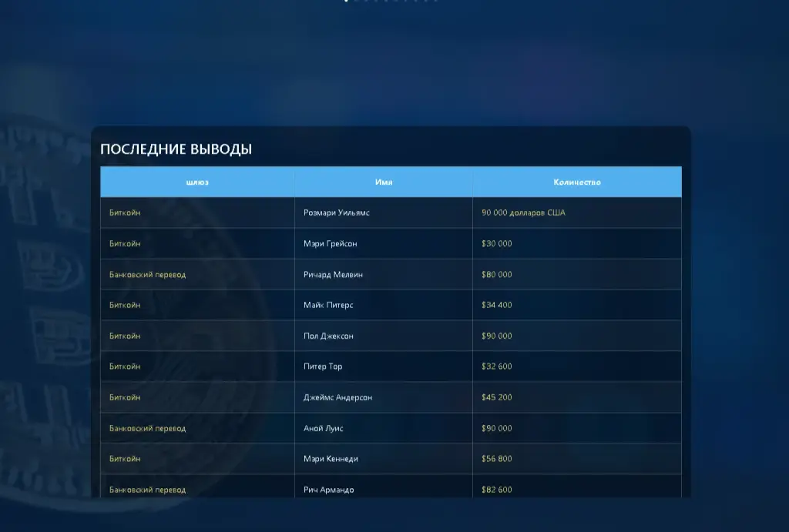
Task: Click "Биткойн" in the Розмари Уильямс row
Action: pyautogui.click(x=125, y=212)
